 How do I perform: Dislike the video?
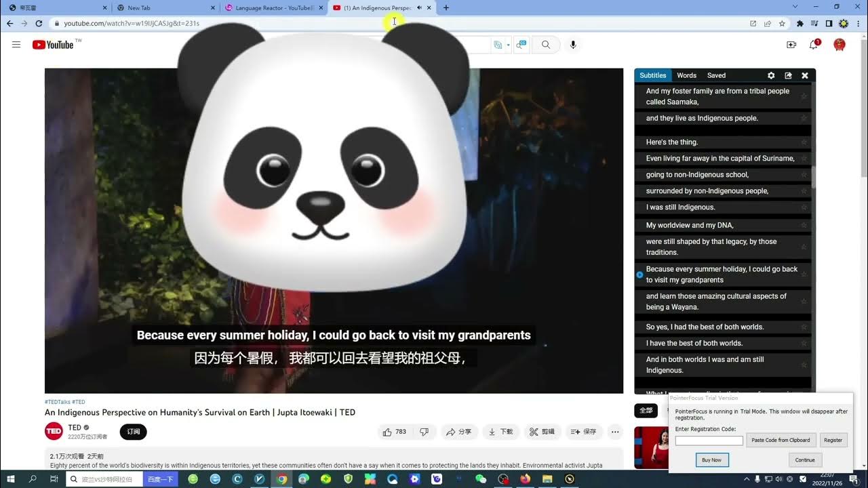tap(424, 432)
